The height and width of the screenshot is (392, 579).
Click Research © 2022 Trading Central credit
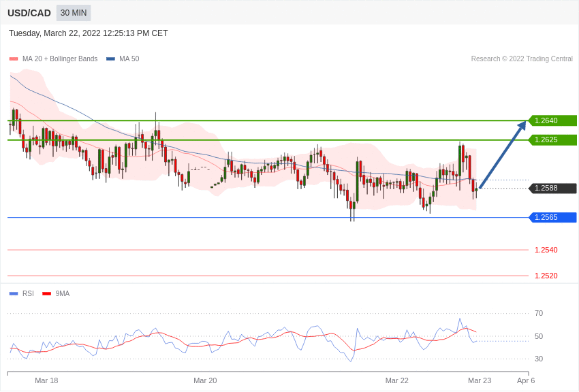click(x=522, y=59)
